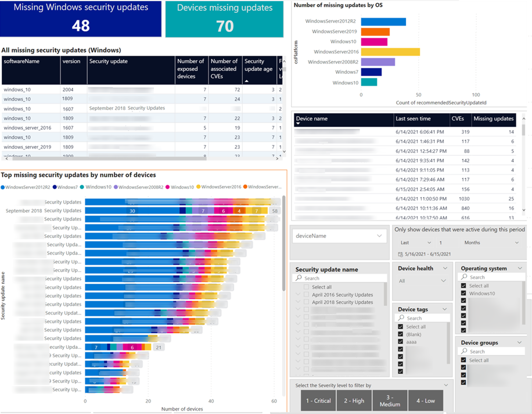Click the September 2018 Security Updates bar
Image resolution: width=532 pixels, height=414 pixels.
(178, 211)
